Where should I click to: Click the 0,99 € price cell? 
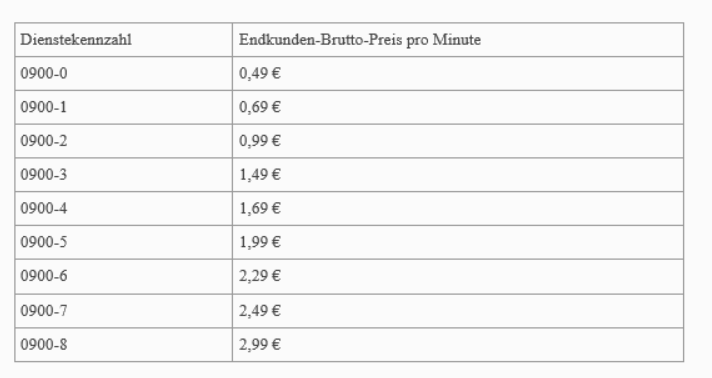coord(458,141)
